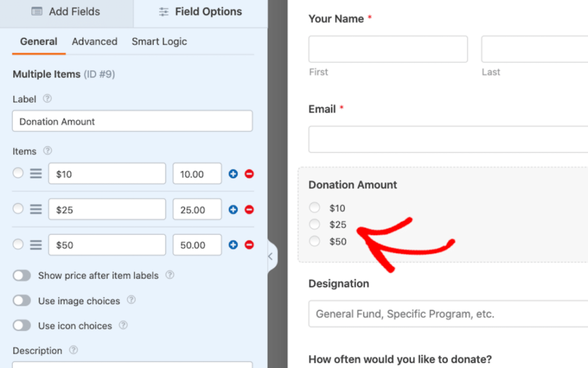The image size is (588, 368).
Task: Open the Label help tooltip
Action: tap(46, 99)
